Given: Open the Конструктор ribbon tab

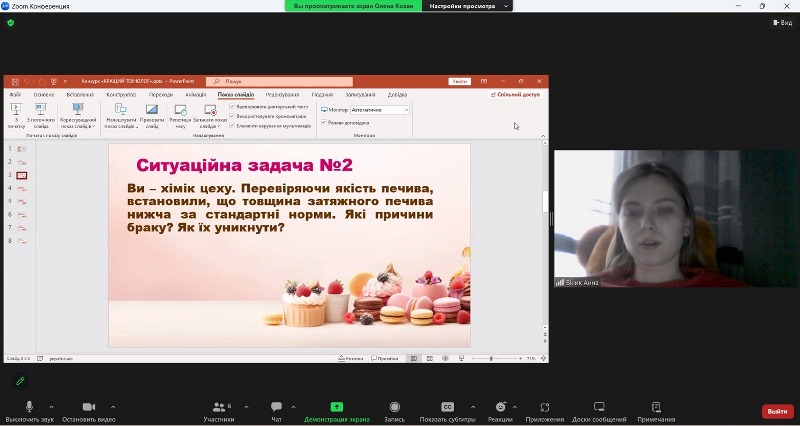Looking at the screenshot, I should [x=121, y=95].
